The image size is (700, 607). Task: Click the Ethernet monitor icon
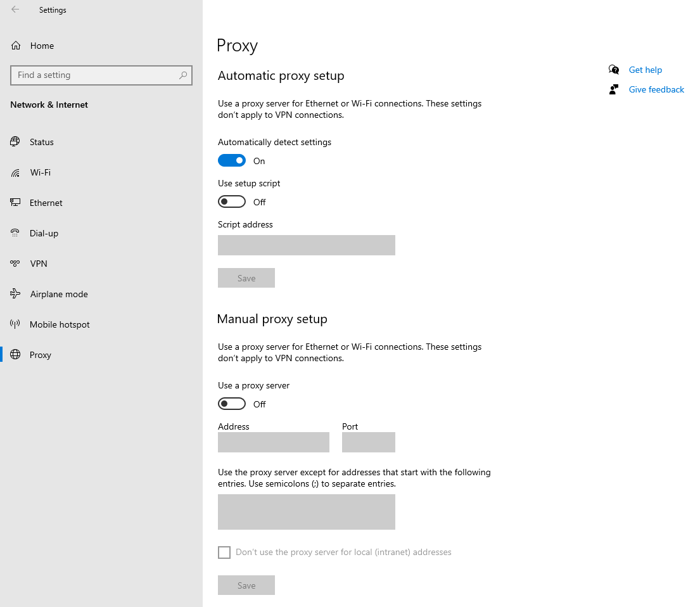(x=15, y=202)
